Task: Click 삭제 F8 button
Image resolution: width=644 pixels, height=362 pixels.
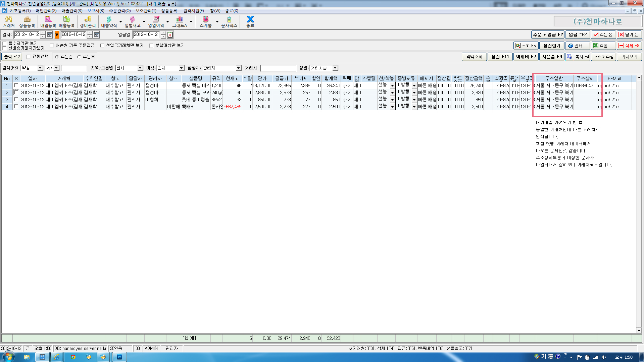Action: coord(629,46)
